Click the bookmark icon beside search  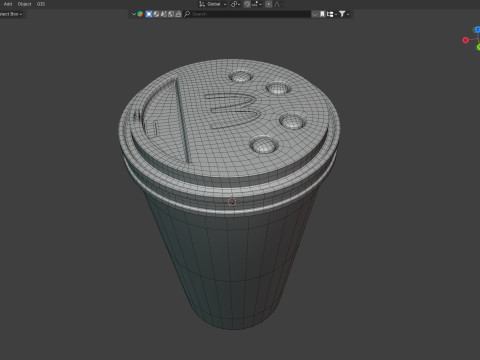point(322,14)
